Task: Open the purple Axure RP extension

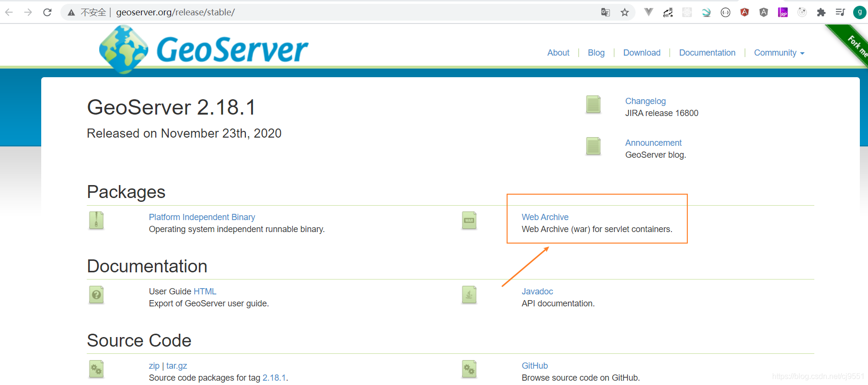Action: [x=783, y=12]
